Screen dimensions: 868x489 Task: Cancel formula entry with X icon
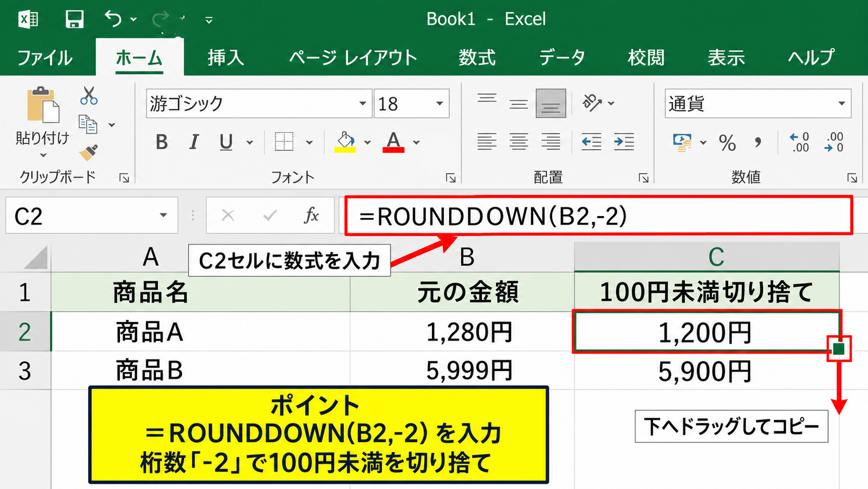(x=227, y=215)
